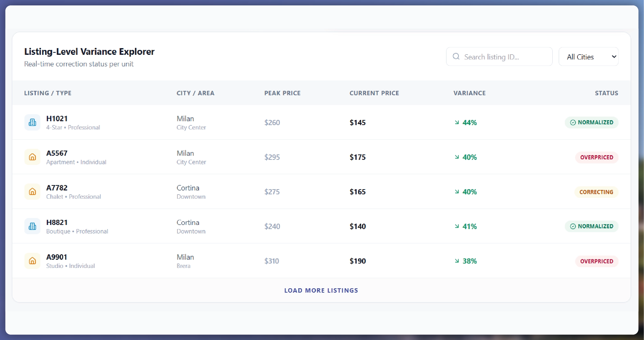
Task: Click the NORMALIZED badge on listing H1021
Action: 592,123
